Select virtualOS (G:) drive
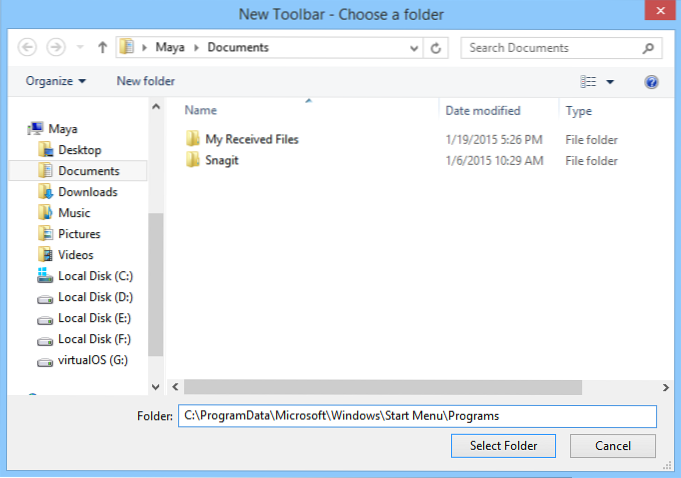The image size is (681, 478). point(93,360)
